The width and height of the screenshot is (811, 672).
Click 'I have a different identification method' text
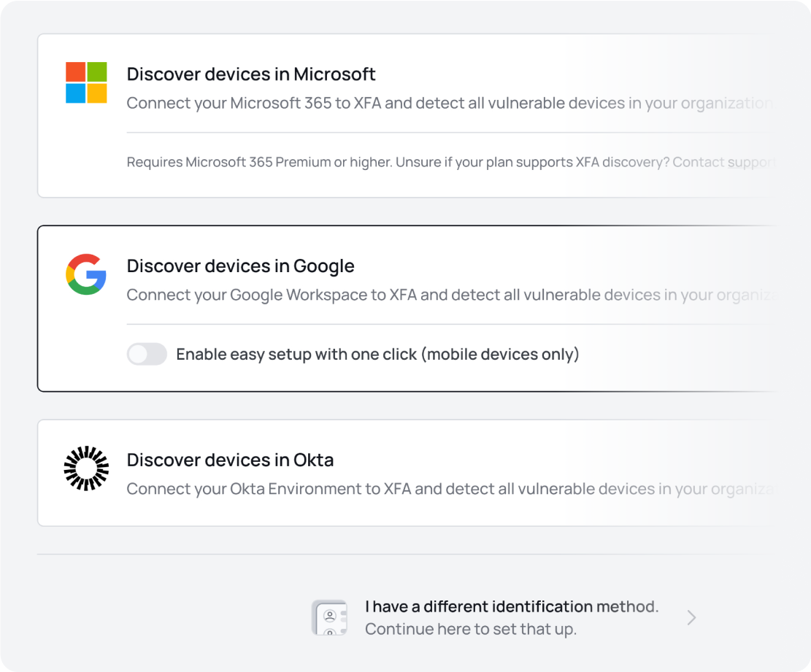511,606
